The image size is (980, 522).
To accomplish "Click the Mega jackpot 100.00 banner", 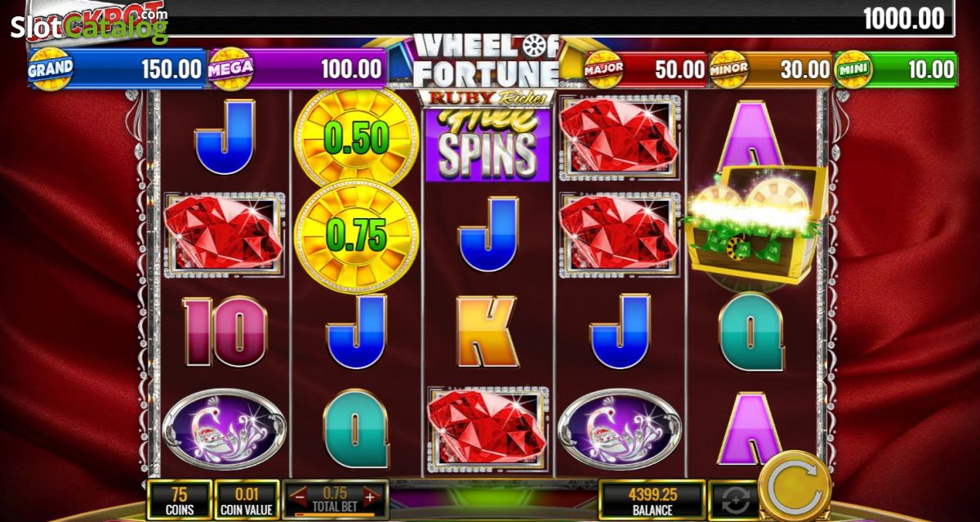I will (296, 69).
